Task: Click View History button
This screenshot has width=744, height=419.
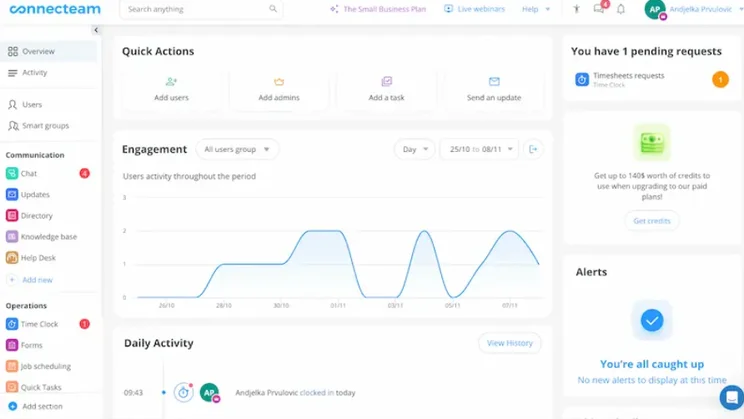Action: (x=510, y=343)
